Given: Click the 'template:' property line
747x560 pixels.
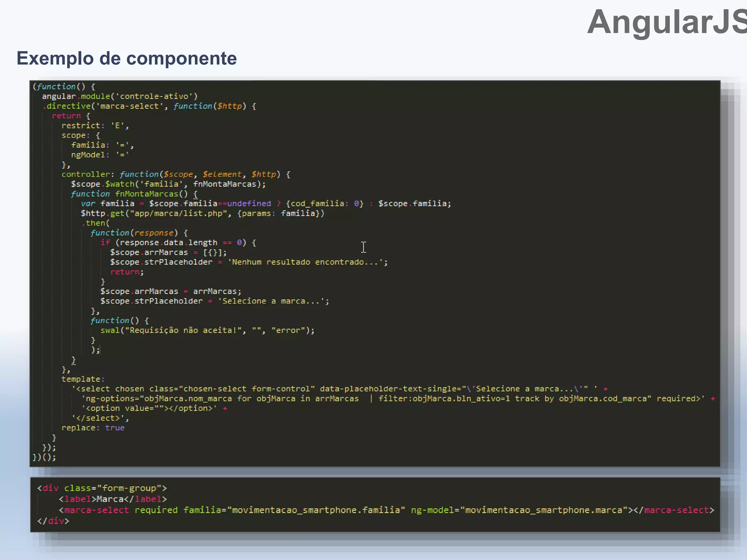Looking at the screenshot, I should (x=83, y=379).
